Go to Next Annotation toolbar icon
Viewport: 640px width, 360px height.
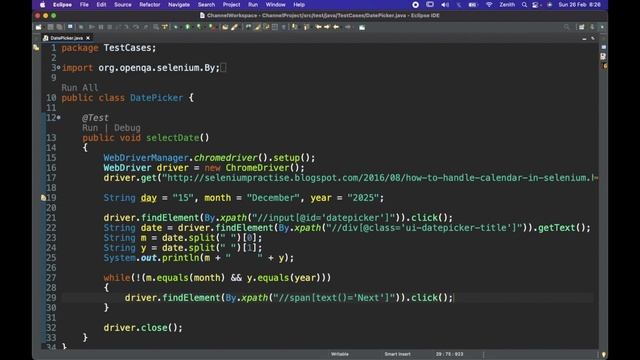[295, 27]
